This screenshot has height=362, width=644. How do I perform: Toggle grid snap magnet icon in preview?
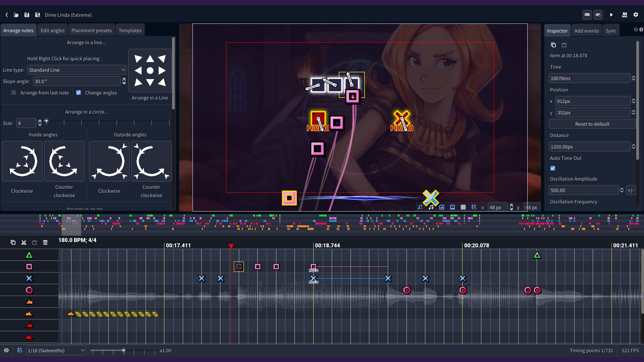tap(474, 207)
